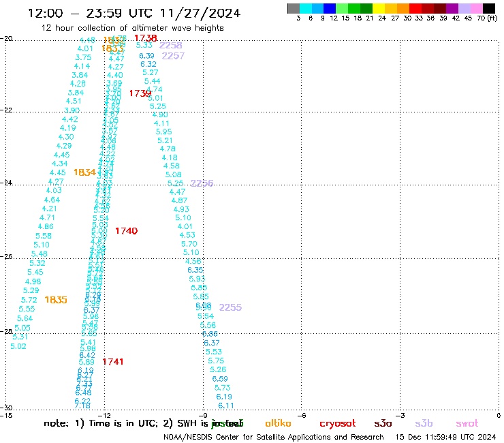The image size is (504, 443).
Task: Click the wave height value '5.64'
Action: pyautogui.click(x=25, y=318)
